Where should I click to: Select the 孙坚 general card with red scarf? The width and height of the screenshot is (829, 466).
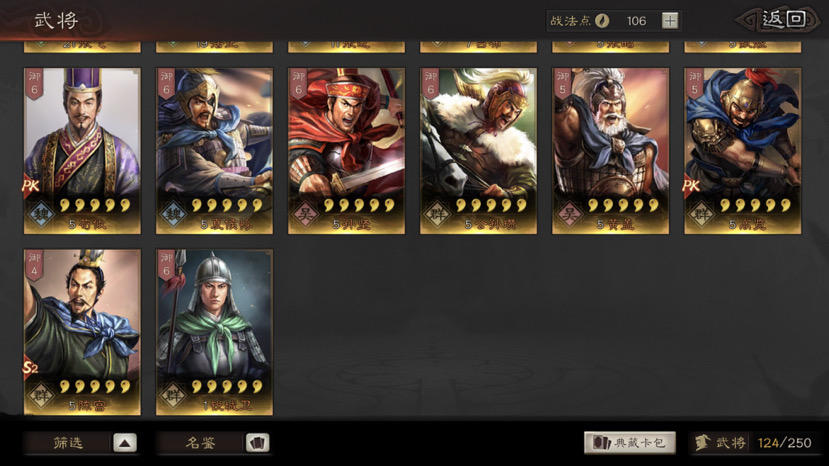(x=346, y=151)
